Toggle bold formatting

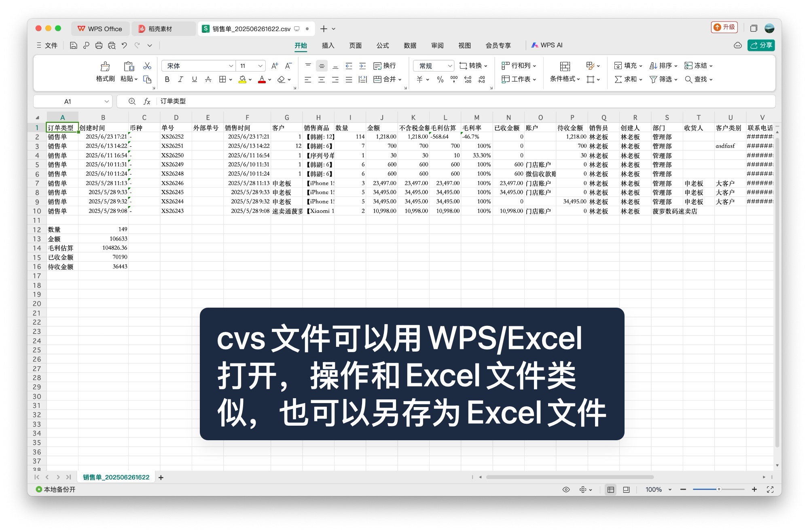pyautogui.click(x=167, y=79)
